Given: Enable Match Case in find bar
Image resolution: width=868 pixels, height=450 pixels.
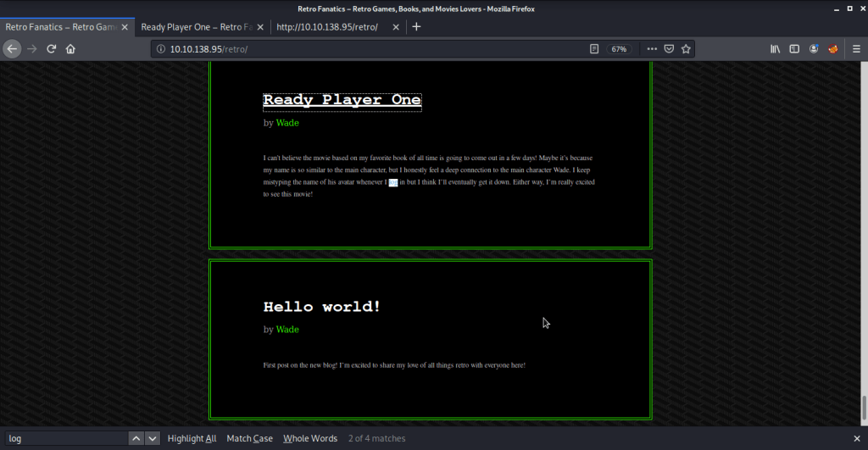Looking at the screenshot, I should point(249,438).
